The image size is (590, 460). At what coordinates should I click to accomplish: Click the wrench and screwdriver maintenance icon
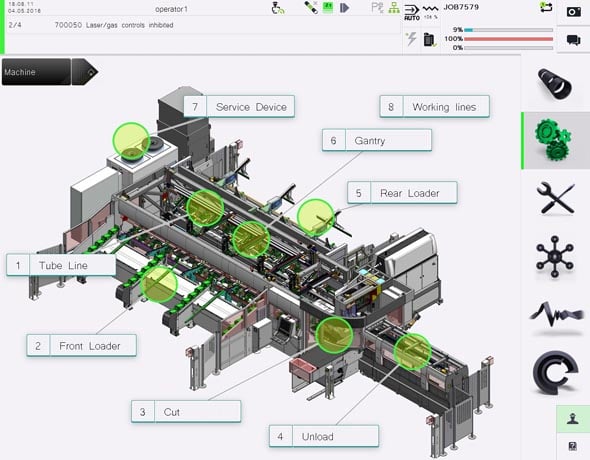[x=555, y=198]
